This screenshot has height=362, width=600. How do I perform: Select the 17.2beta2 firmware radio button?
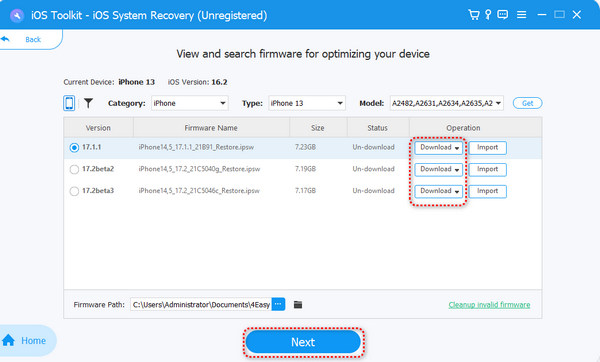pos(74,169)
